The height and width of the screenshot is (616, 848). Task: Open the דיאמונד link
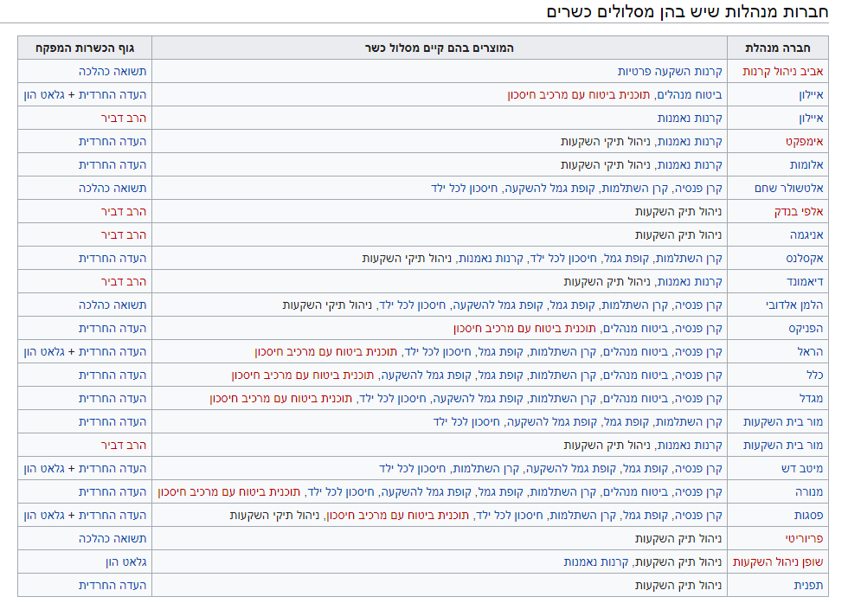click(x=805, y=281)
